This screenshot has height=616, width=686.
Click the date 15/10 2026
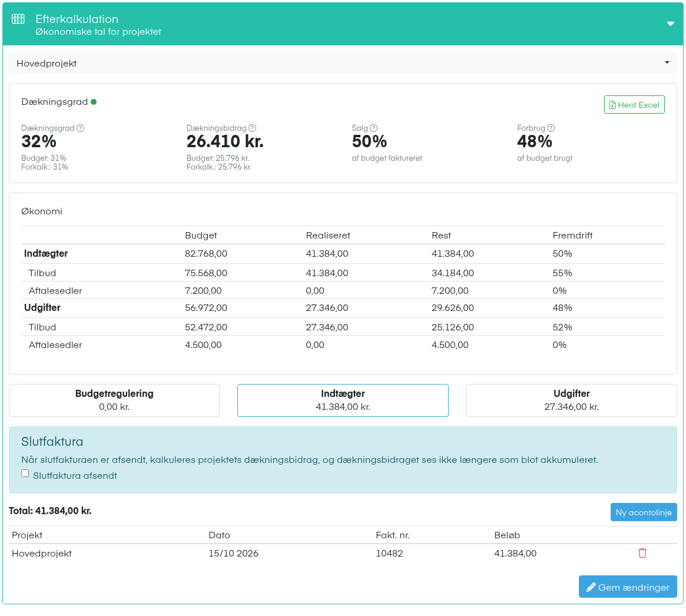[x=234, y=554]
